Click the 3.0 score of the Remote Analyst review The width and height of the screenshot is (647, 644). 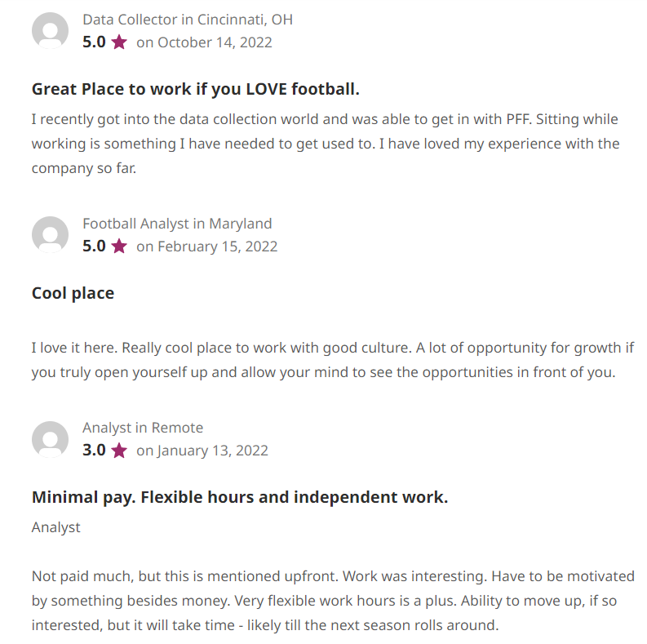point(94,450)
